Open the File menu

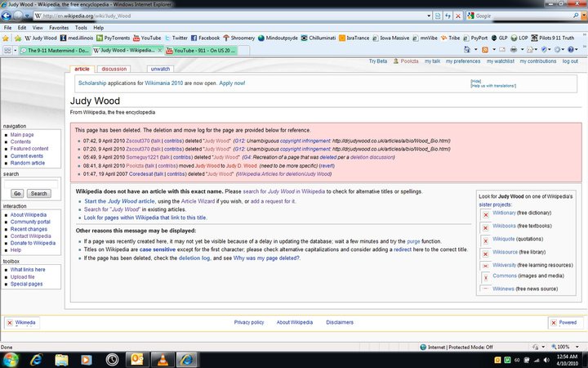click(7, 28)
